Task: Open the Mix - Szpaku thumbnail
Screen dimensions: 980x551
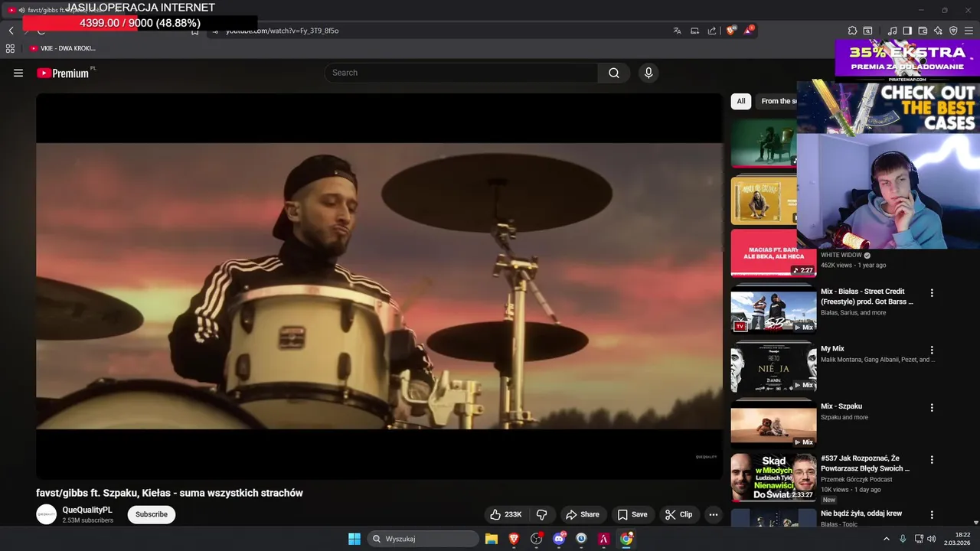Action: tap(773, 424)
